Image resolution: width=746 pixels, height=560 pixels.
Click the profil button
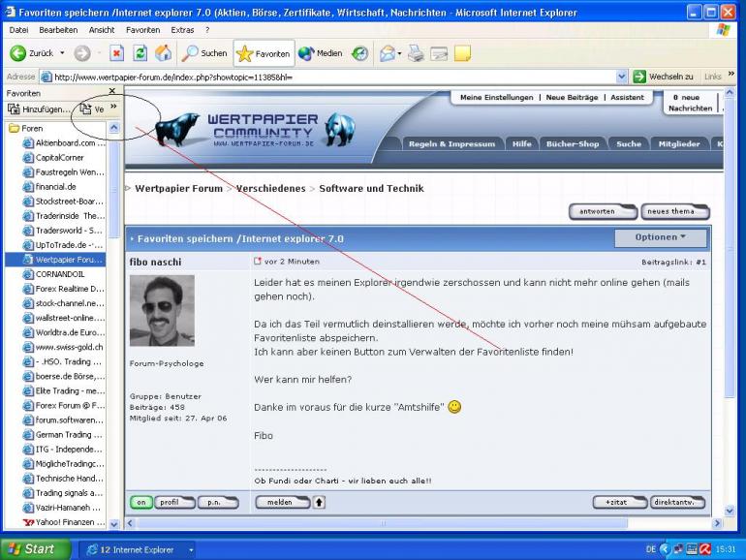pyautogui.click(x=174, y=503)
